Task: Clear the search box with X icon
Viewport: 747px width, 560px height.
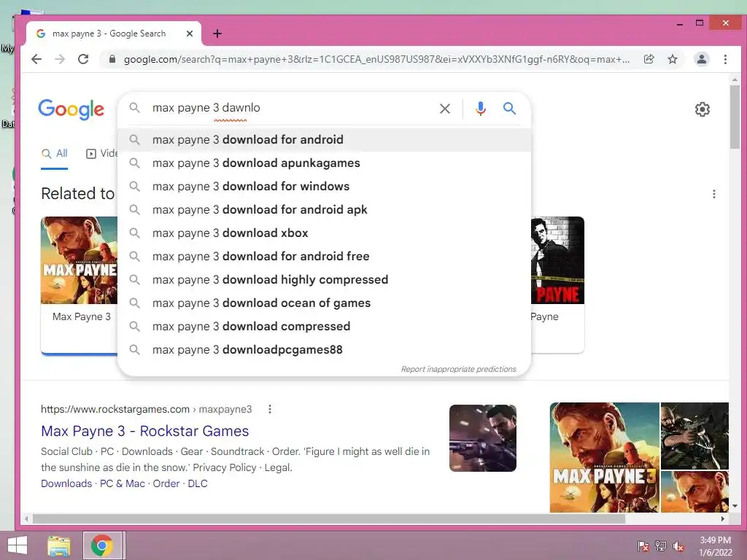Action: point(445,109)
